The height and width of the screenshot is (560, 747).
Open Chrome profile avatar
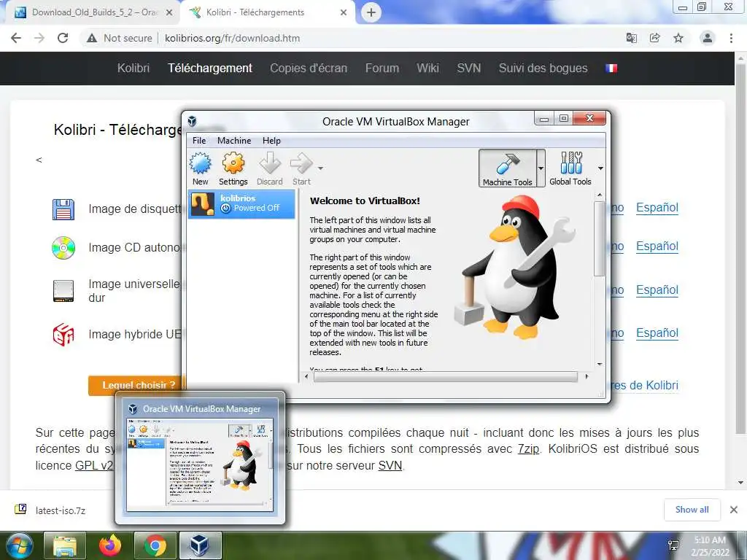click(x=708, y=38)
